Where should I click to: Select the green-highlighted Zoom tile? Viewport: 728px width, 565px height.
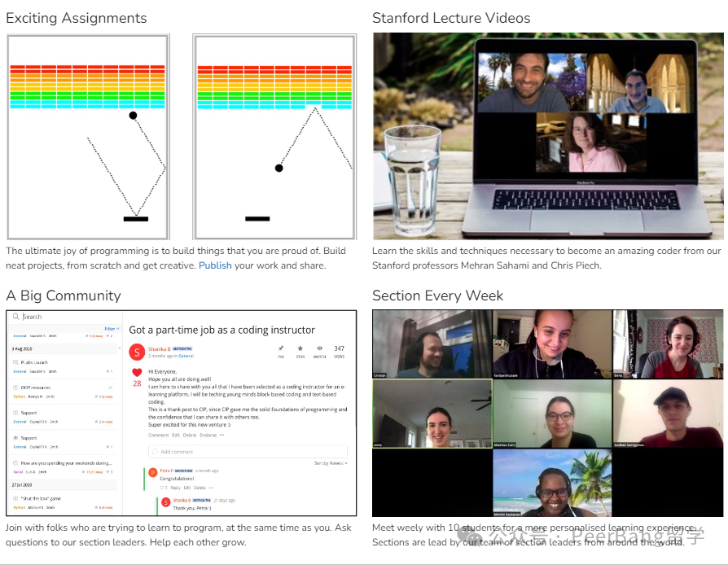(432, 414)
